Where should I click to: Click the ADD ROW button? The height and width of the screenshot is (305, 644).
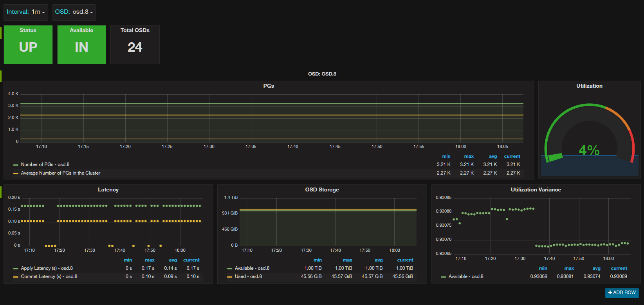click(622, 292)
